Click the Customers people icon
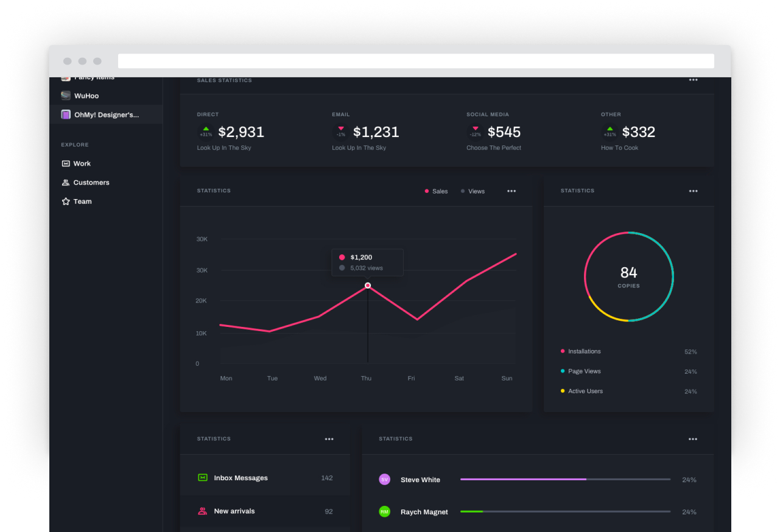The height and width of the screenshot is (532, 780). [66, 183]
